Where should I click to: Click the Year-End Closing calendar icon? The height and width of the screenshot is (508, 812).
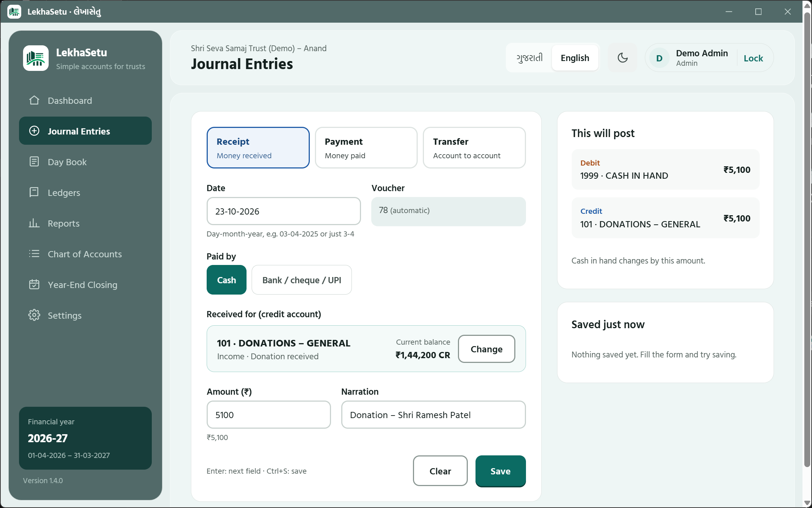[34, 284]
